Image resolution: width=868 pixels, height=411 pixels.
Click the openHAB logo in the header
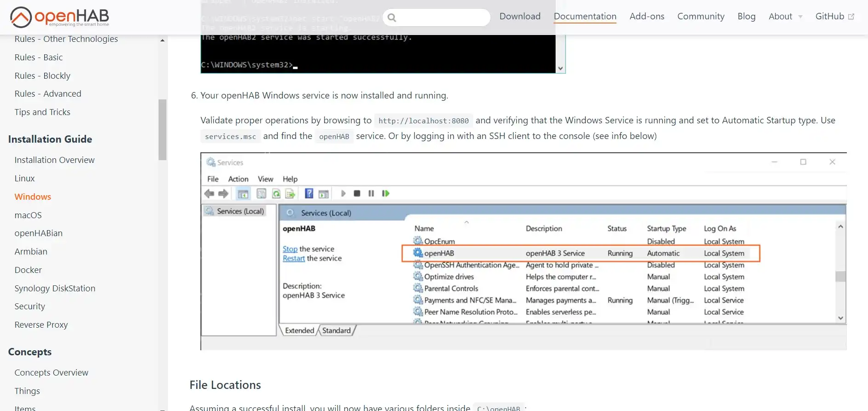(59, 17)
